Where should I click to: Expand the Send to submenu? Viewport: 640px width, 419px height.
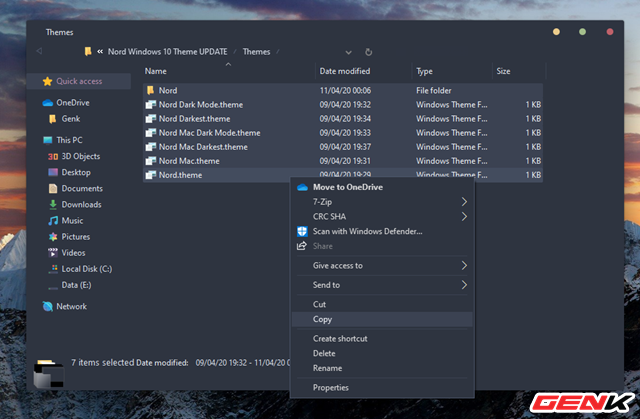point(464,285)
